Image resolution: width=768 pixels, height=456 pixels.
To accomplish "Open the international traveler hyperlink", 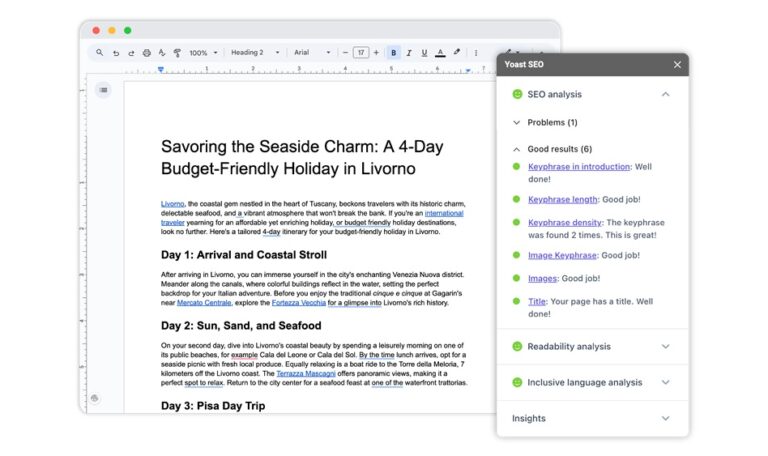I will (x=444, y=213).
